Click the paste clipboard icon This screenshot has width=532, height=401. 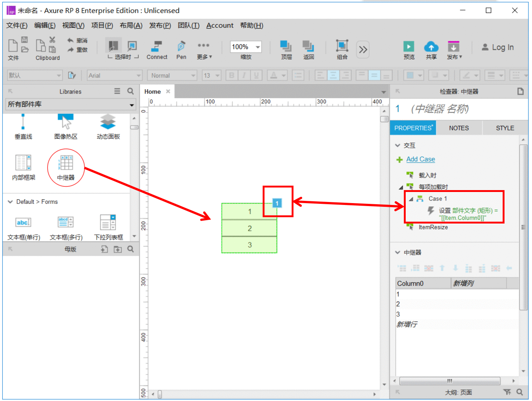pos(52,49)
